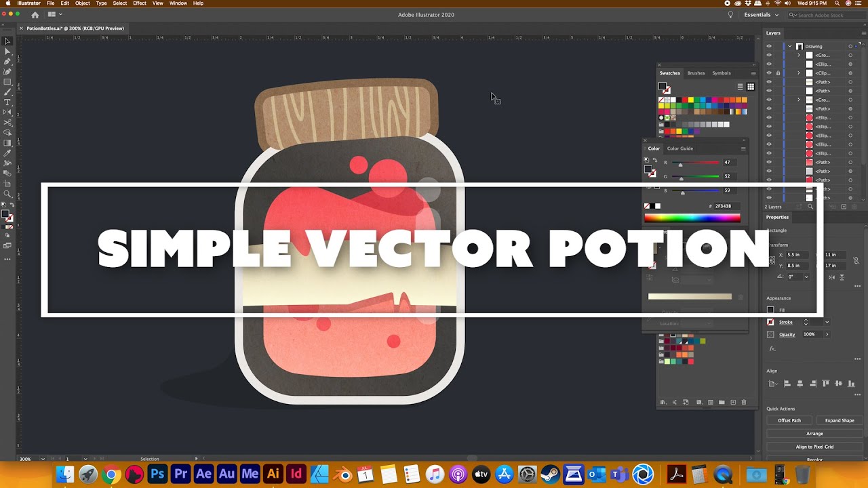Viewport: 868px width, 488px height.
Task: Click horizontal align left icon
Action: [787, 384]
